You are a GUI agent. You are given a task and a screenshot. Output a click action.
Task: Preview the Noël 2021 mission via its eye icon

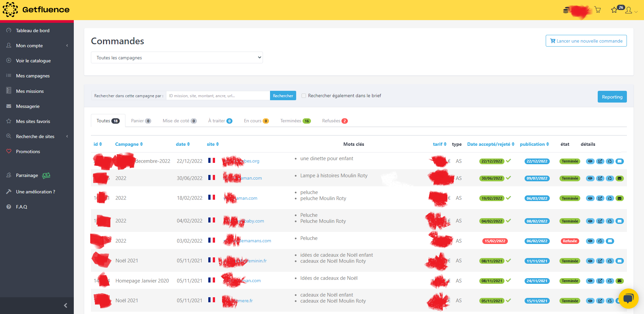click(590, 261)
